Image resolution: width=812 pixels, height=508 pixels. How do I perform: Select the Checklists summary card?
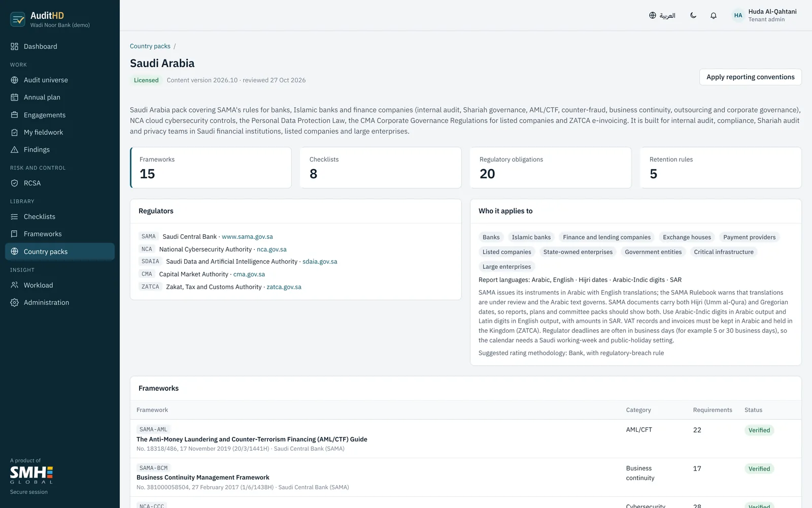coord(381,168)
